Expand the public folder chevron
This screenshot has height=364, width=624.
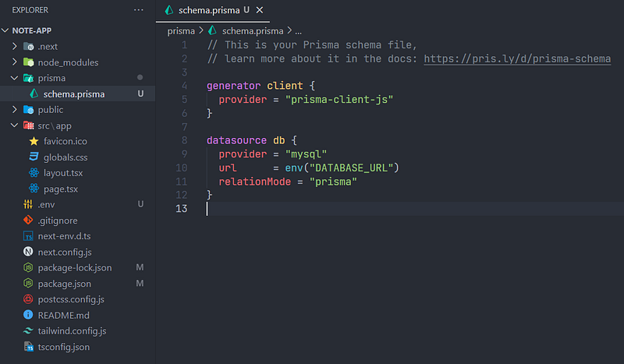point(15,109)
